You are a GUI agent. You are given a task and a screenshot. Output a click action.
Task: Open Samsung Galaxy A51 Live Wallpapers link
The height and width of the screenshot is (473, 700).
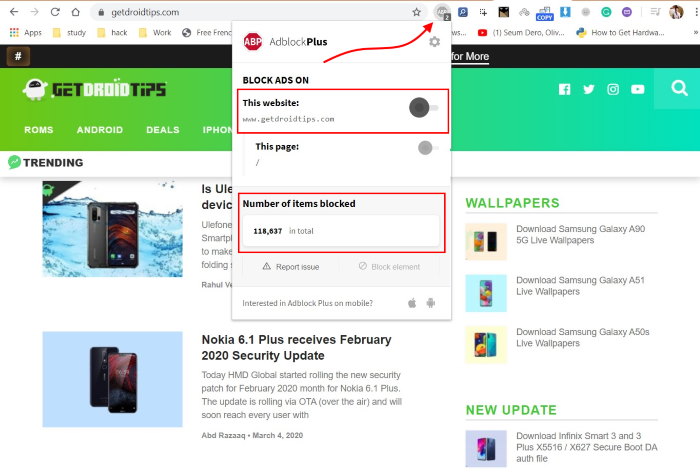580,286
